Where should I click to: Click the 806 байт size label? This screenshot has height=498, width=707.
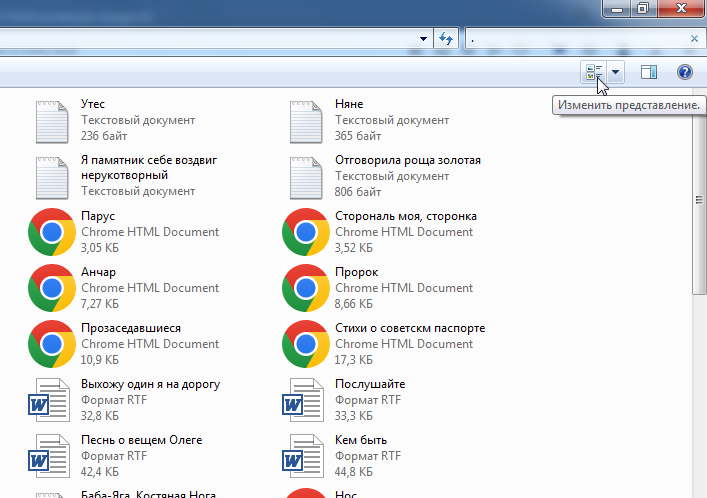click(358, 192)
